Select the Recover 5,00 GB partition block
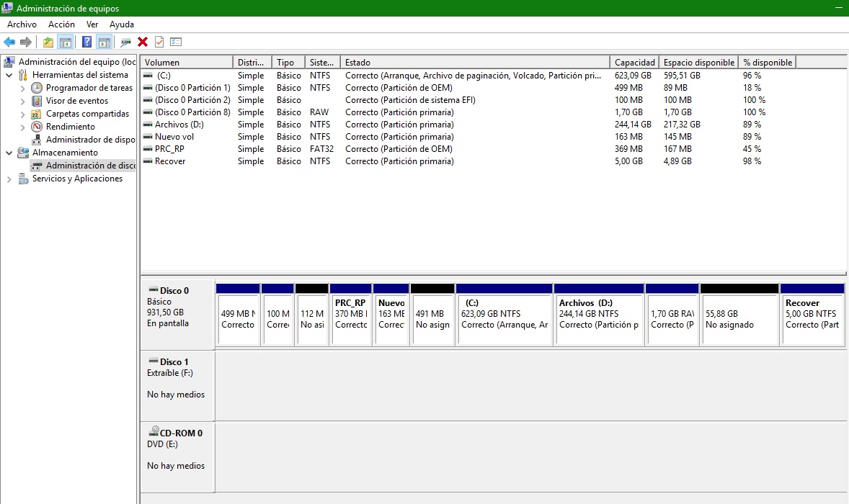Screen dimensions: 849x504 pyautogui.click(x=812, y=314)
